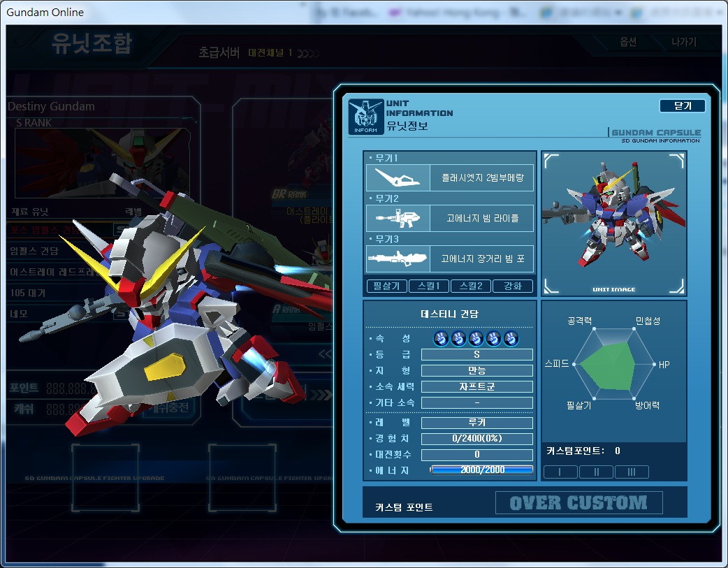Screen dimensions: 728x568
Task: Click the 민첩성 stat label
Action: click(648, 321)
